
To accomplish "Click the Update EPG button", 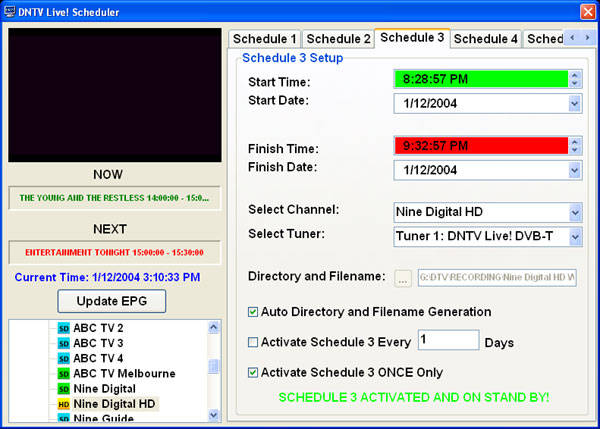I will point(112,301).
